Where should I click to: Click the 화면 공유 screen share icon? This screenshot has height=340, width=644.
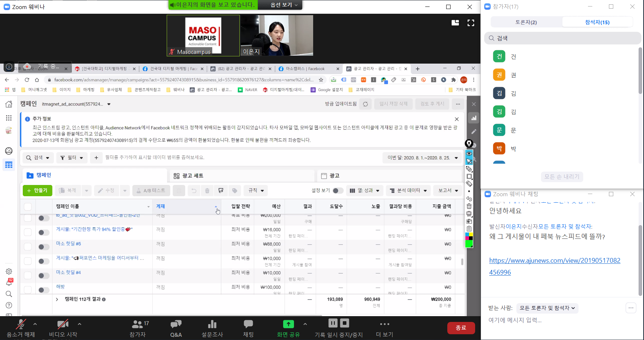[288, 324]
